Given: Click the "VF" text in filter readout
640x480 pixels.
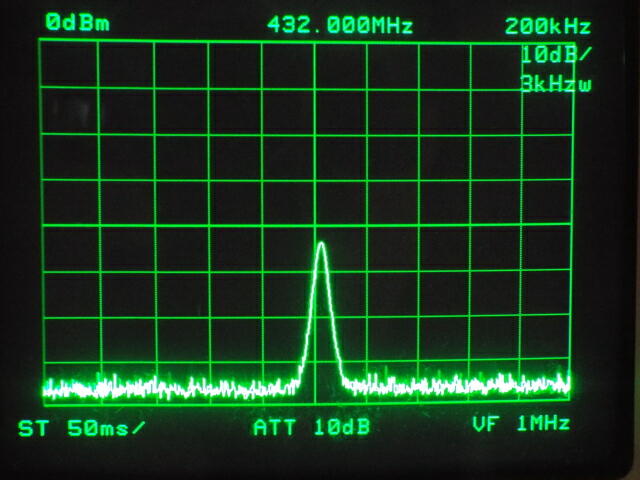Looking at the screenshot, I should pos(485,425).
